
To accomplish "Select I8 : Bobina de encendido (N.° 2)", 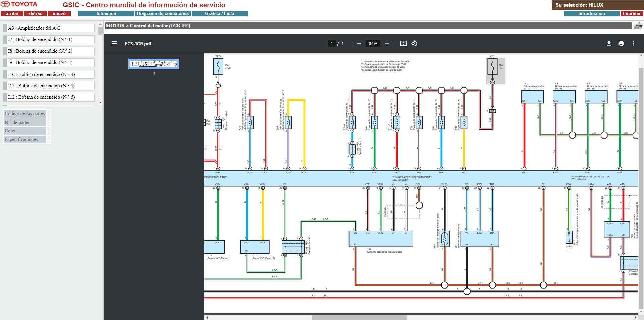I will pyautogui.click(x=49, y=51).
